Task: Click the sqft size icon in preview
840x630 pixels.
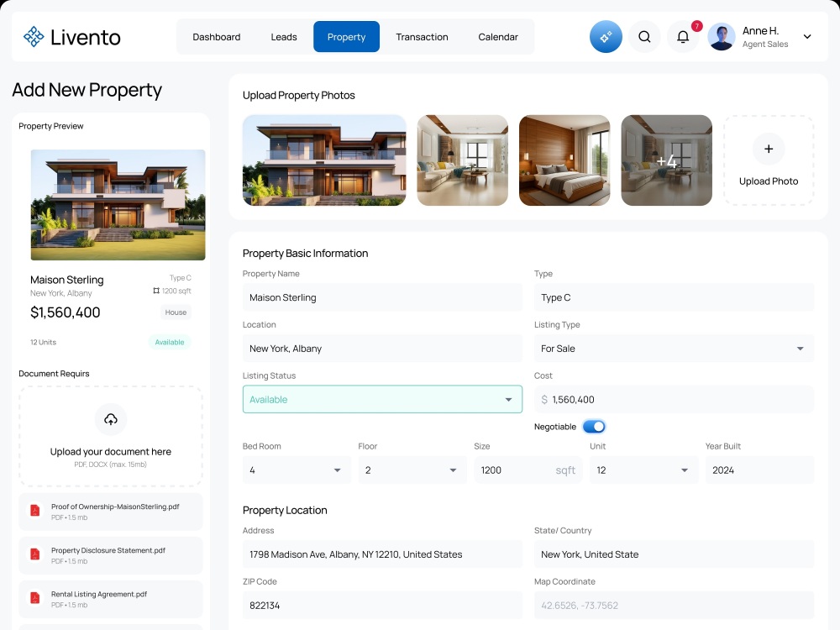Action: (x=156, y=291)
